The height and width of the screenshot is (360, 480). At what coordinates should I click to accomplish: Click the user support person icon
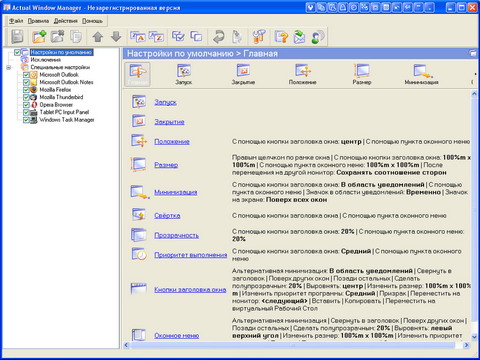coord(318,36)
